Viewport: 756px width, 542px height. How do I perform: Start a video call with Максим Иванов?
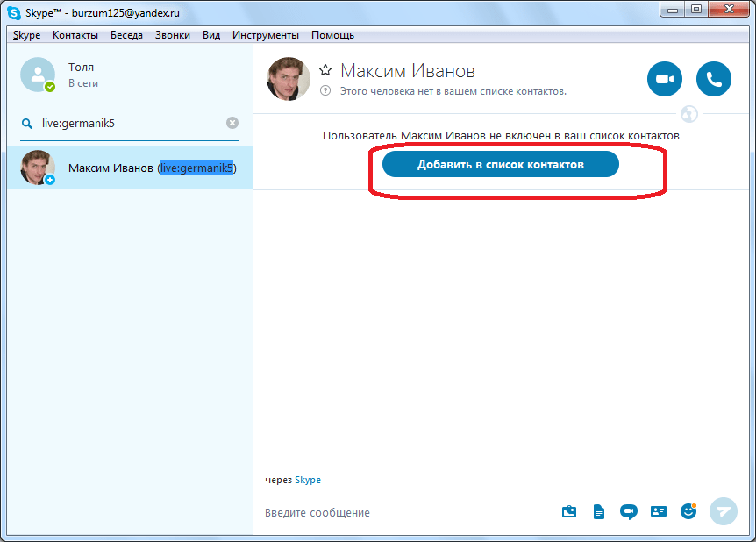665,79
